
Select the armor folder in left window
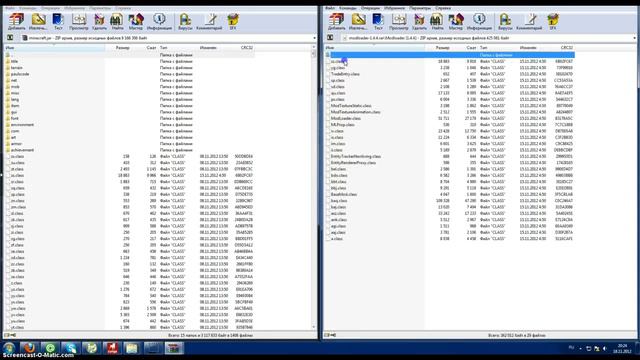pos(16,144)
